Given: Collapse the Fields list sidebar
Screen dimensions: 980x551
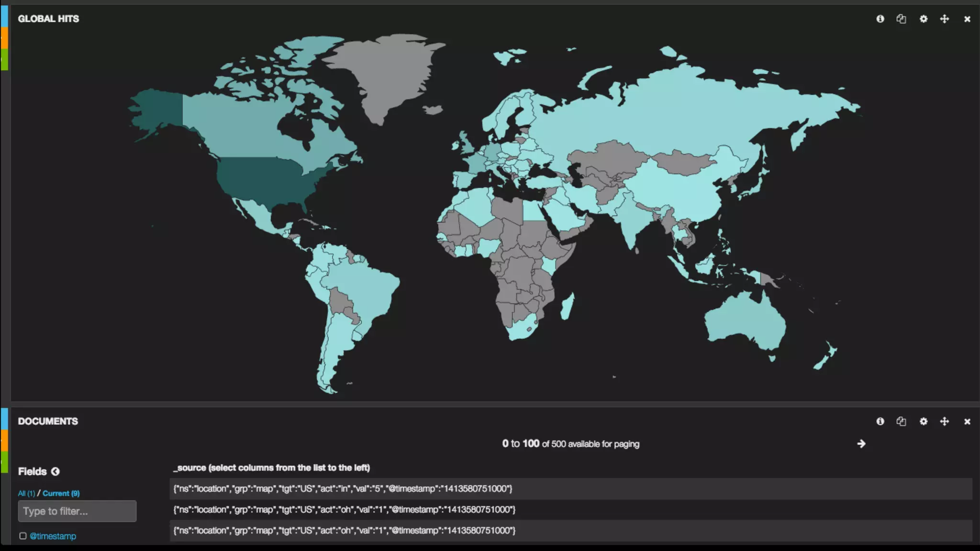Looking at the screenshot, I should click(56, 472).
